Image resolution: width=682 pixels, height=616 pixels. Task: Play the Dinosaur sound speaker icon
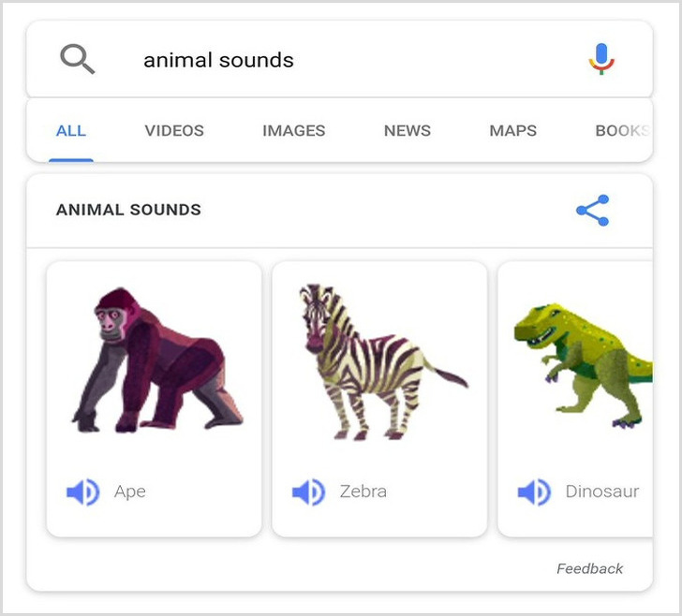[534, 491]
